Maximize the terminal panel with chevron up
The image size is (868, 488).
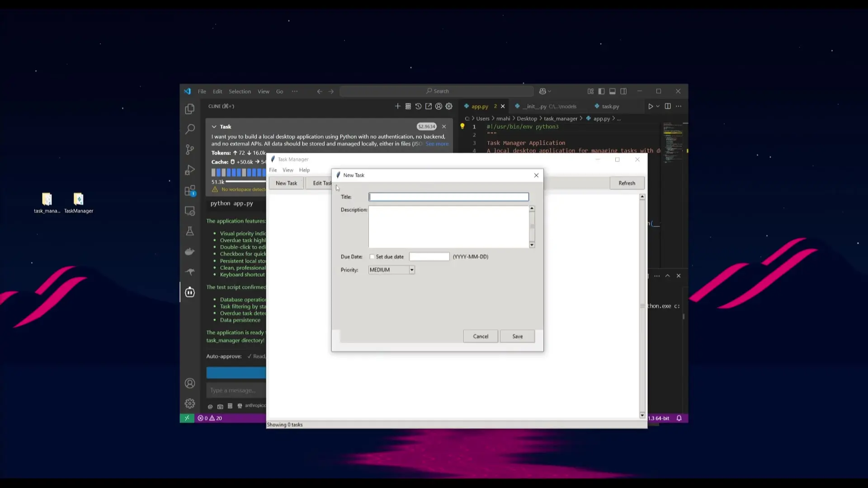point(667,276)
